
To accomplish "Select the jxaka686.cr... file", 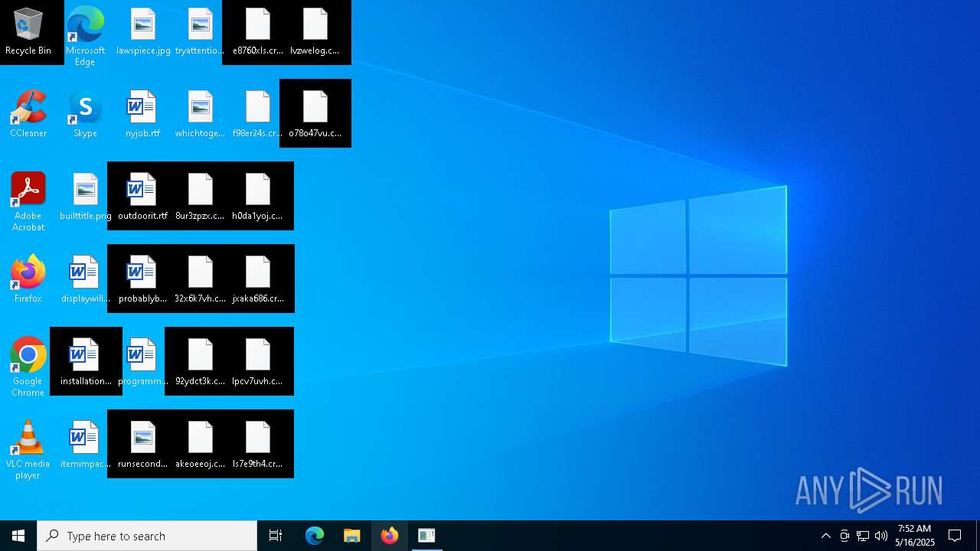I will pyautogui.click(x=258, y=280).
